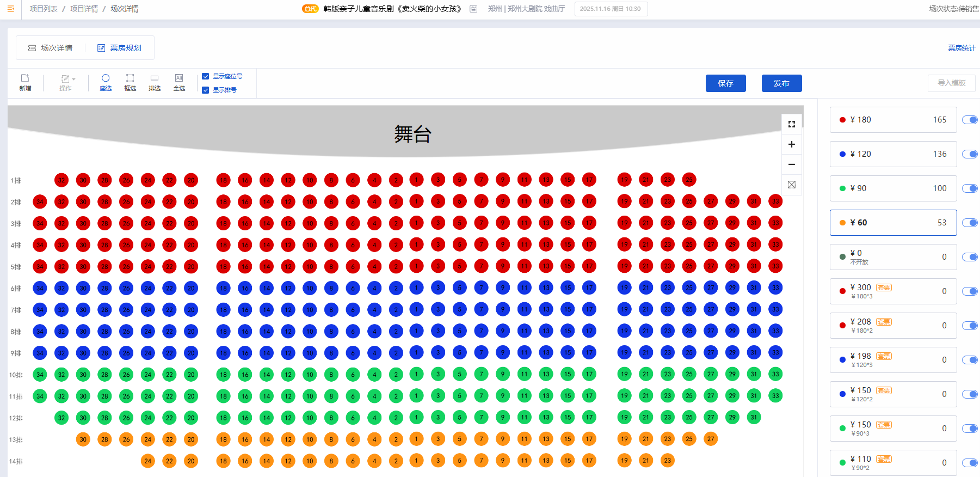This screenshot has width=980, height=477.
Task: Select the 座选 seat-selection tool
Action: coord(106,82)
